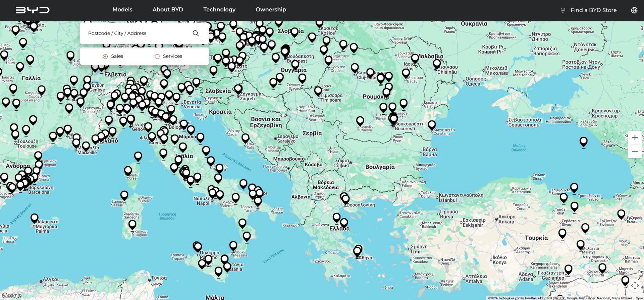Screen dimensions: 644x300
Task: Zoom out the map with the minus button
Action: [x=635, y=152]
